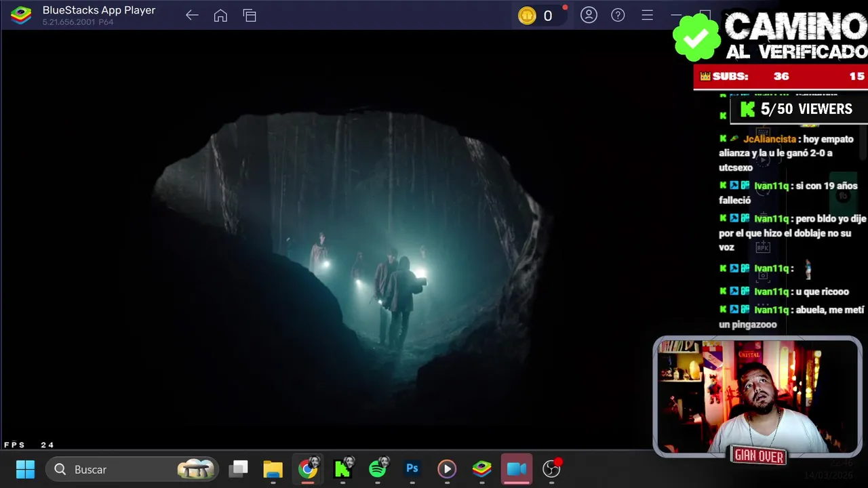This screenshot has width=868, height=488.
Task: Open the media player taskbar icon
Action: tap(446, 469)
